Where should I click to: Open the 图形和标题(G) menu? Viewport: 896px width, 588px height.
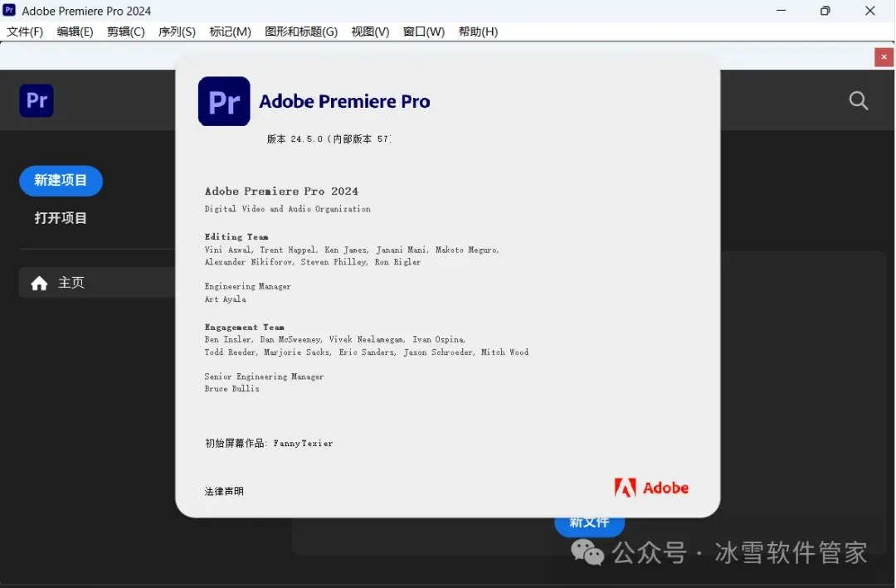(x=301, y=32)
